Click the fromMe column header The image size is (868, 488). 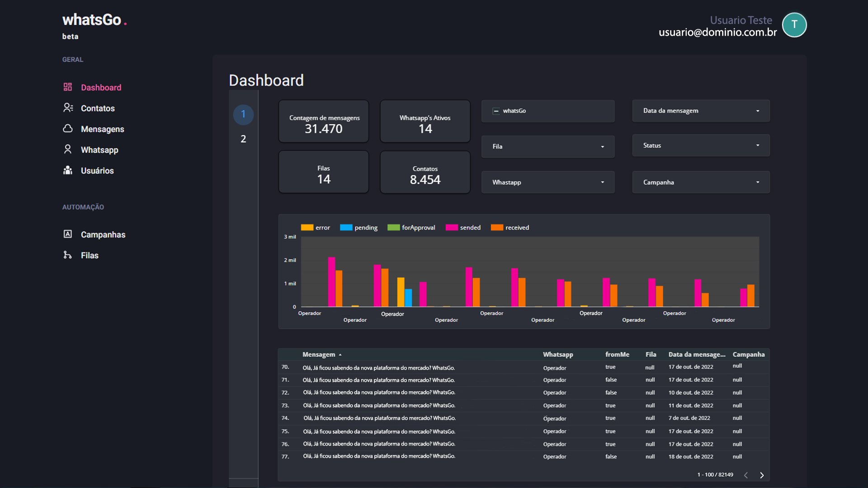coord(617,355)
